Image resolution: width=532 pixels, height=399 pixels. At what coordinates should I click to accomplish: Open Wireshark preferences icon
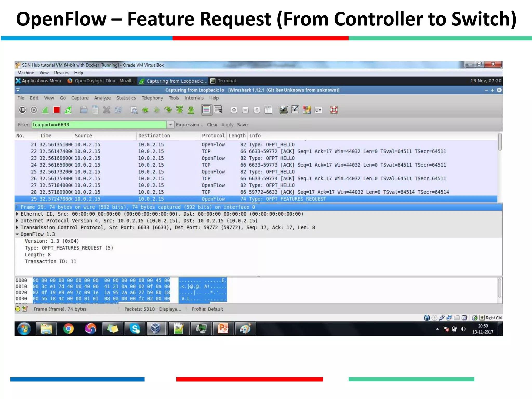tap(318, 110)
